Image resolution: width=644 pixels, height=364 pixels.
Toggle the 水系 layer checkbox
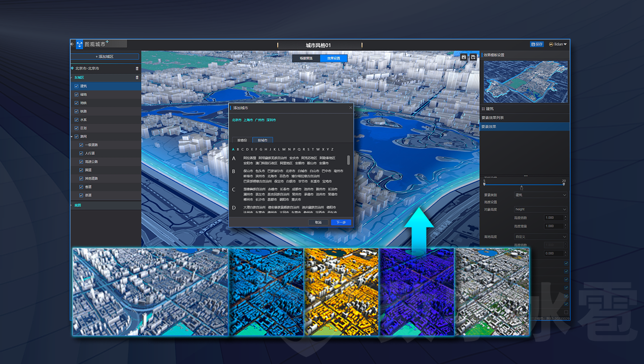[77, 120]
